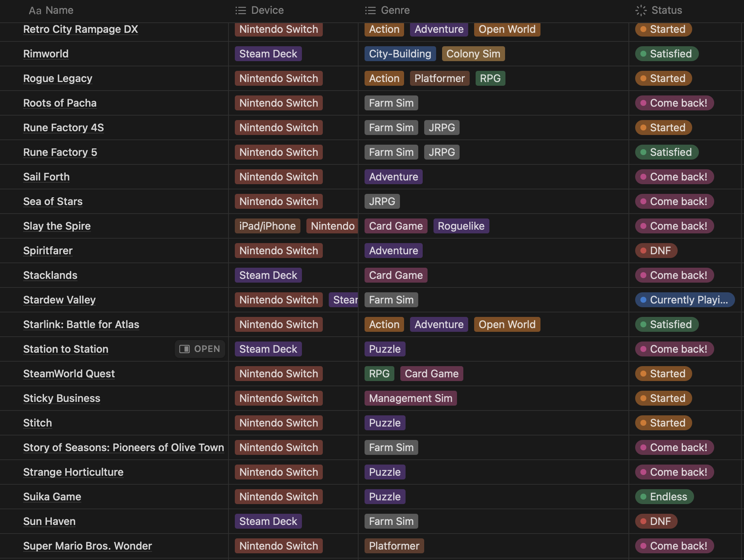Click the list icon beside Genre header

pos(370,10)
